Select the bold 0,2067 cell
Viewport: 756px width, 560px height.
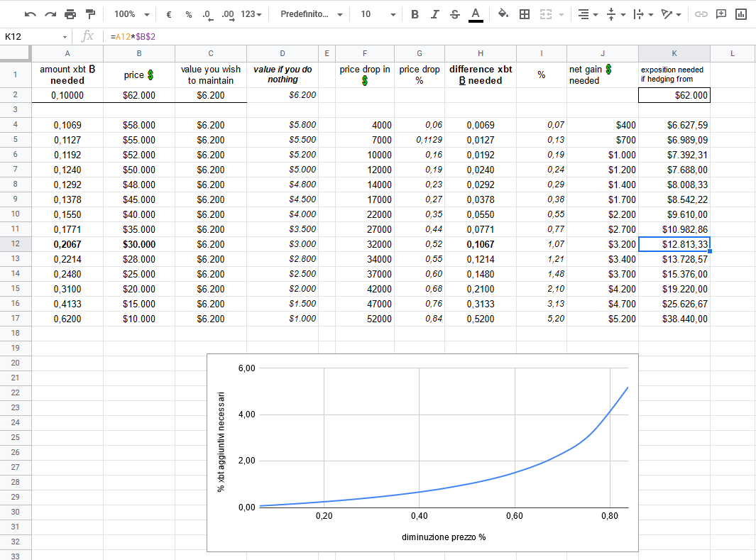point(67,244)
